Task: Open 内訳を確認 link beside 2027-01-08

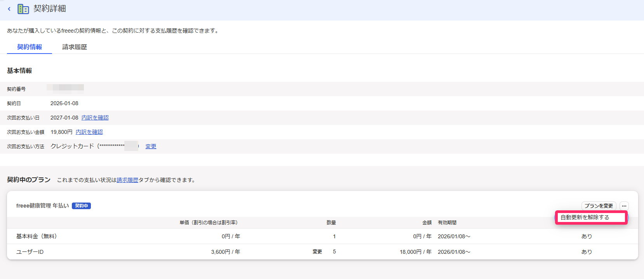Action: 95,118
